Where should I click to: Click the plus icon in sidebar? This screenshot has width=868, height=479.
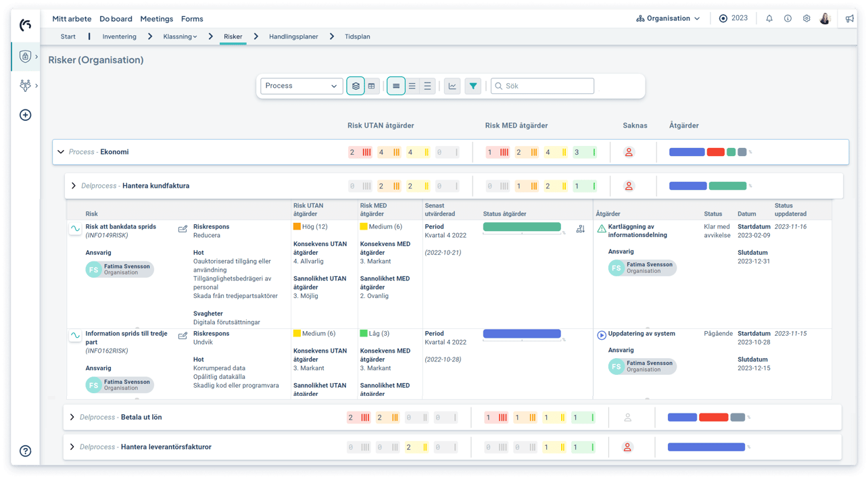tap(26, 115)
